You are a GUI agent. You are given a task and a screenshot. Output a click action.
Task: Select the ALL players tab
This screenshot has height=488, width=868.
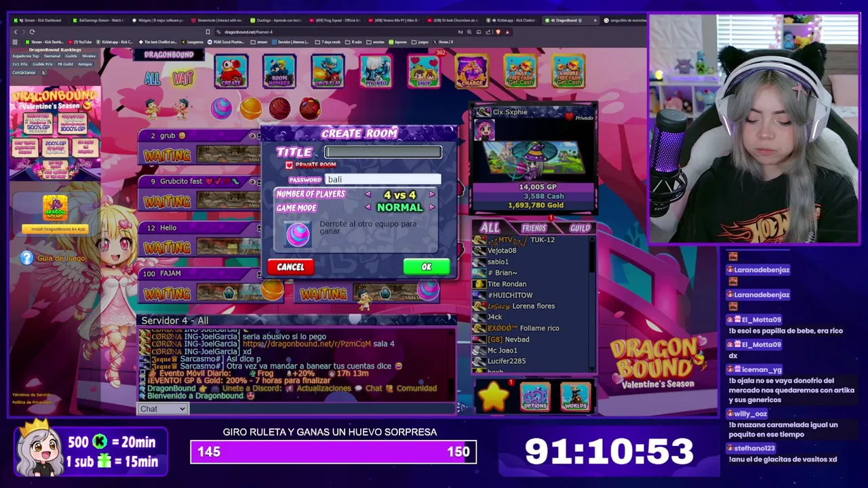point(490,228)
